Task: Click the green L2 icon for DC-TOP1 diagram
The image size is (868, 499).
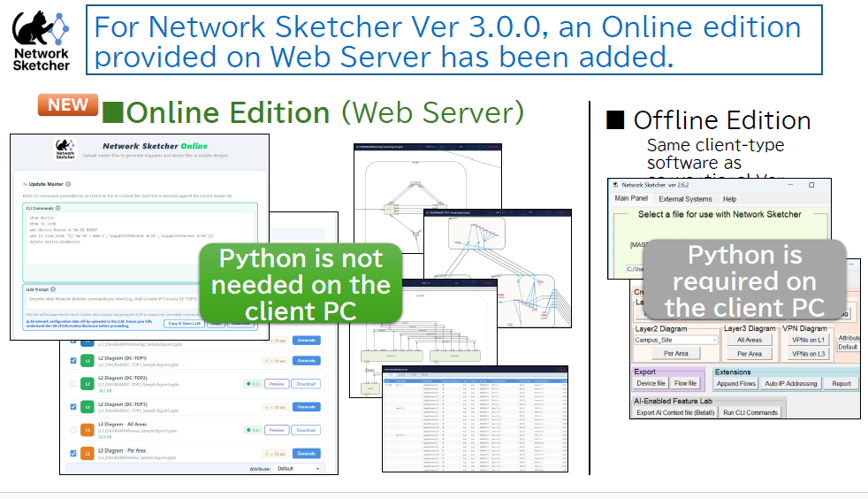Action: point(88,361)
